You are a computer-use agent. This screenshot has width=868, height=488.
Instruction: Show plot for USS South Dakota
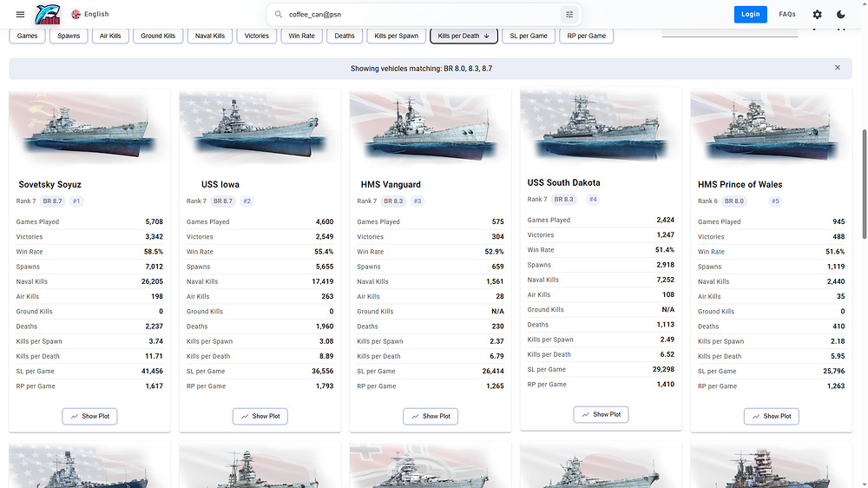[x=601, y=414]
